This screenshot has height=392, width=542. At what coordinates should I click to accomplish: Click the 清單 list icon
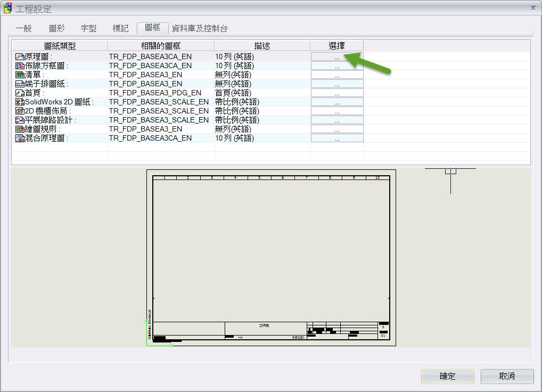tap(20, 75)
